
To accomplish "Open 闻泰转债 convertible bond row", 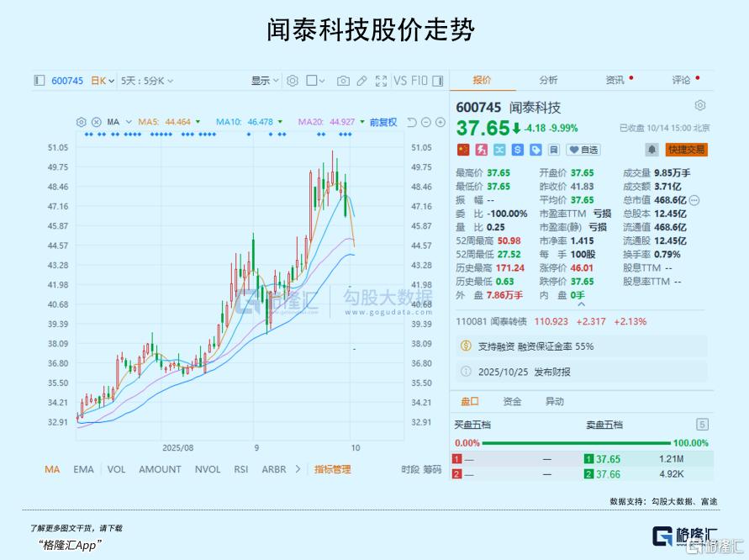I will pos(551,321).
